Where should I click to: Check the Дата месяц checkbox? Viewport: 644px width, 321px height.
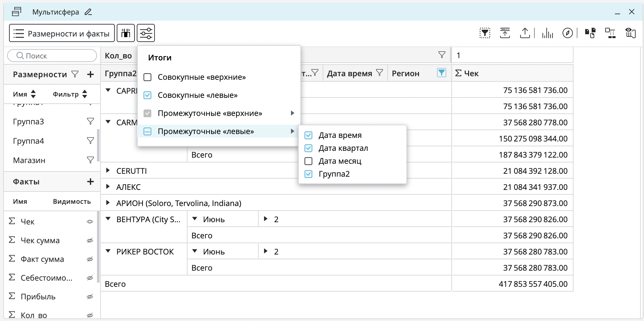[308, 161]
